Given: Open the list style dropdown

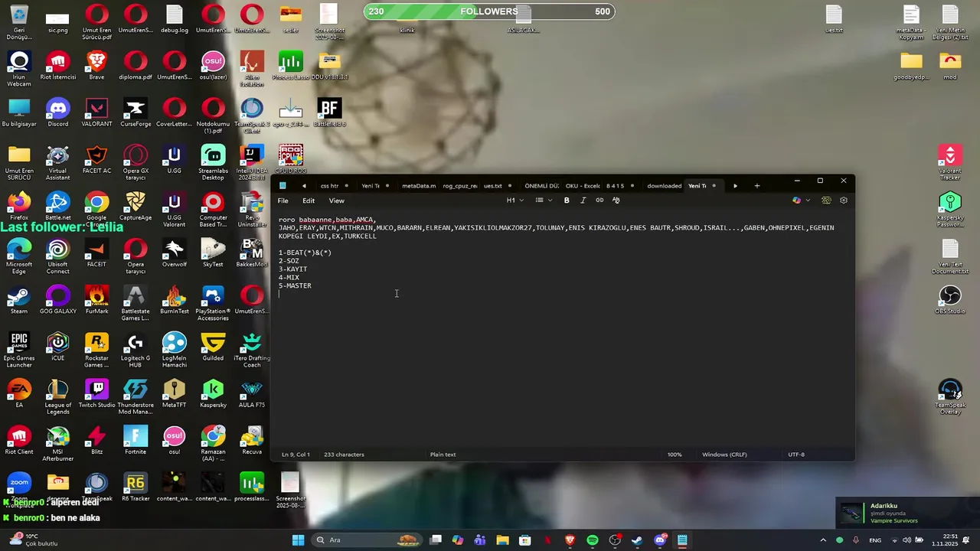Looking at the screenshot, I should pos(544,201).
